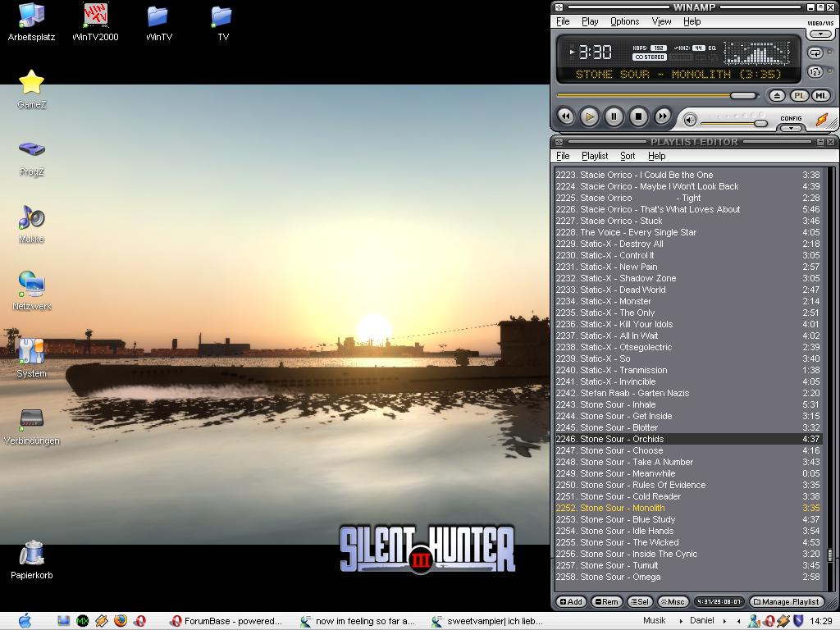The width and height of the screenshot is (840, 630).
Task: Select track 2228 The Voice - Every Single Star
Action: tap(688, 232)
